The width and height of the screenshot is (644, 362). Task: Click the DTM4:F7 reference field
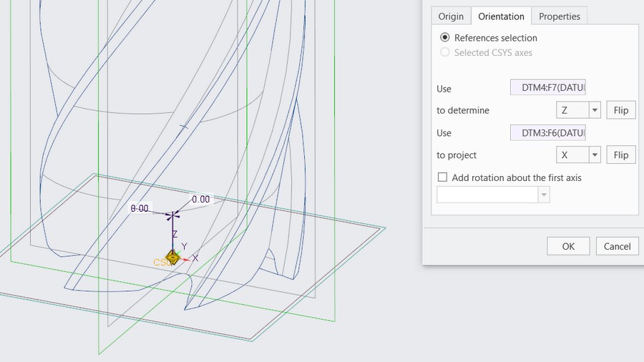(548, 87)
